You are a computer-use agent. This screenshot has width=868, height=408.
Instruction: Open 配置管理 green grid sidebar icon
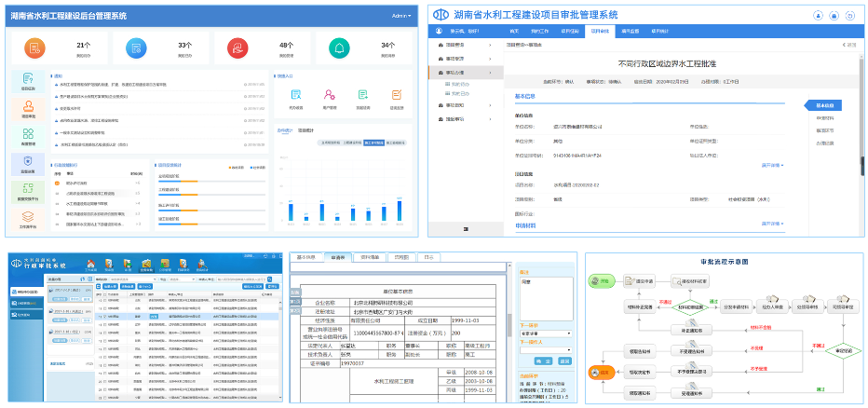click(x=28, y=138)
